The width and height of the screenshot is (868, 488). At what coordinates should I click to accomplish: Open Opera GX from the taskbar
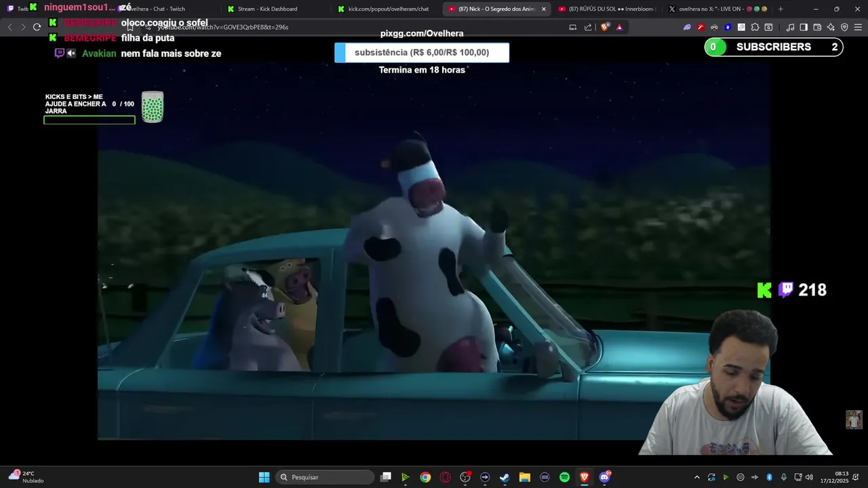(445, 477)
